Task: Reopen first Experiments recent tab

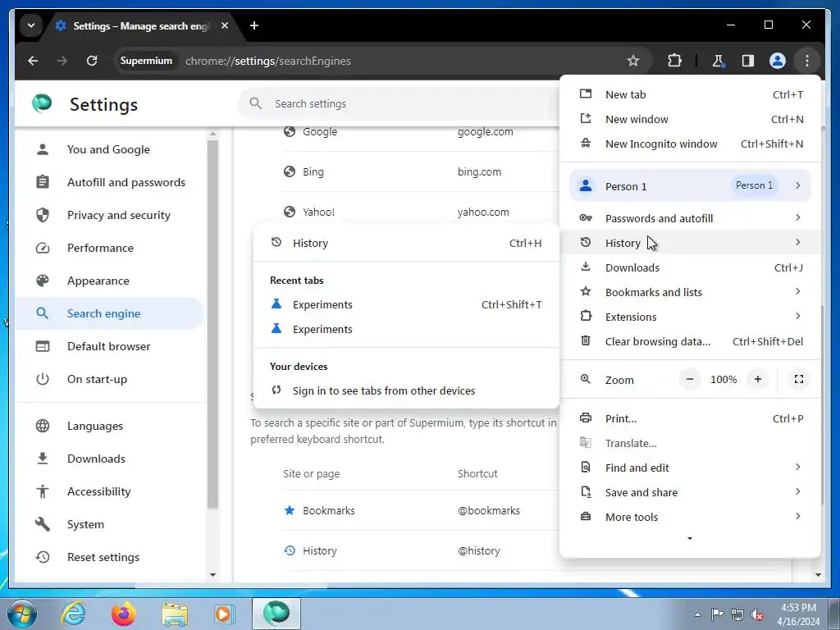Action: coord(406,305)
